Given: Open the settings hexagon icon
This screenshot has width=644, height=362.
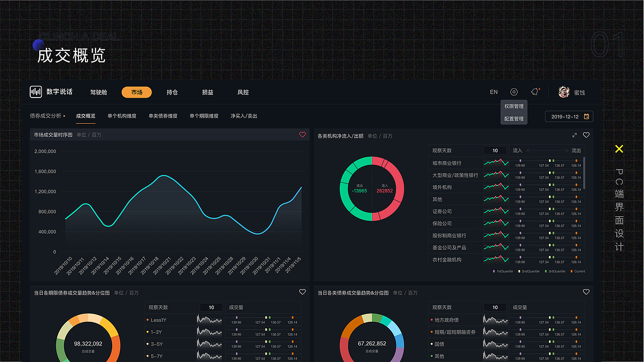Looking at the screenshot, I should (x=514, y=92).
